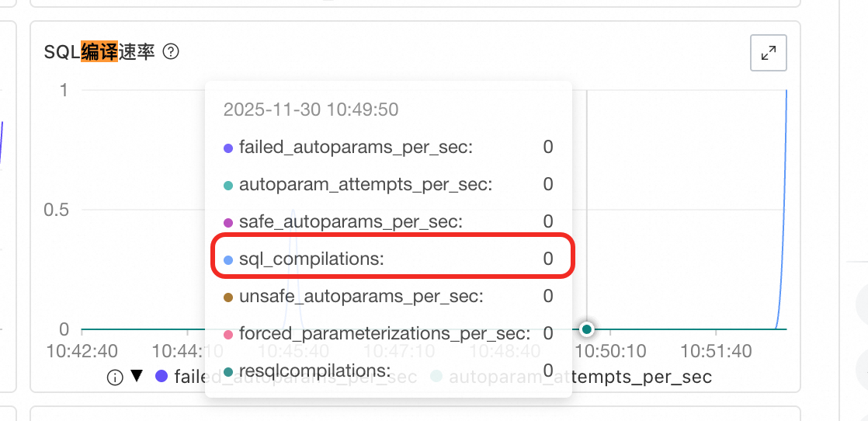This screenshot has height=421, width=868.
Task: Click the tooltip timestamp 2025-11-30 10:49:50
Action: pyautogui.click(x=311, y=110)
